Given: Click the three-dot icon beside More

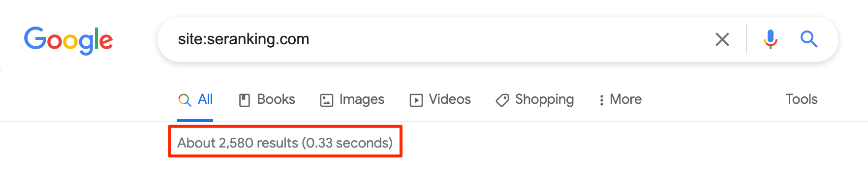Looking at the screenshot, I should (601, 100).
